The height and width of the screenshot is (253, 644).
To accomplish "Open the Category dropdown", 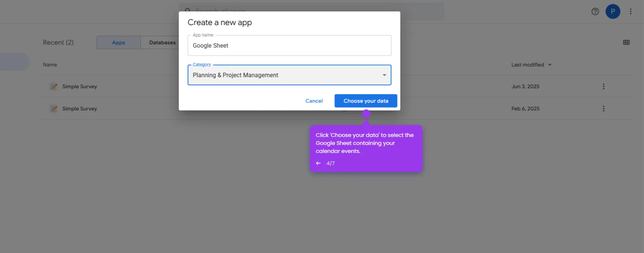I will [x=289, y=75].
